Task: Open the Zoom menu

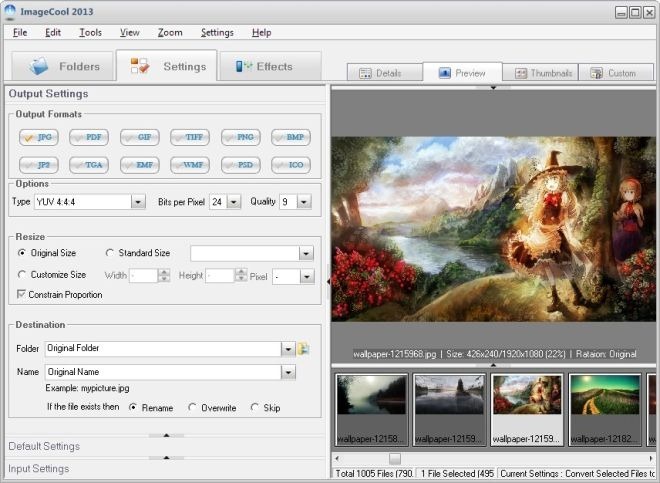Action: [x=170, y=32]
